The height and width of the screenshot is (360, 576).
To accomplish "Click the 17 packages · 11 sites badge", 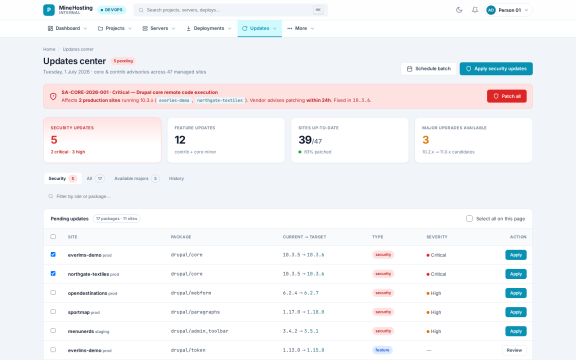I will 116,219.
